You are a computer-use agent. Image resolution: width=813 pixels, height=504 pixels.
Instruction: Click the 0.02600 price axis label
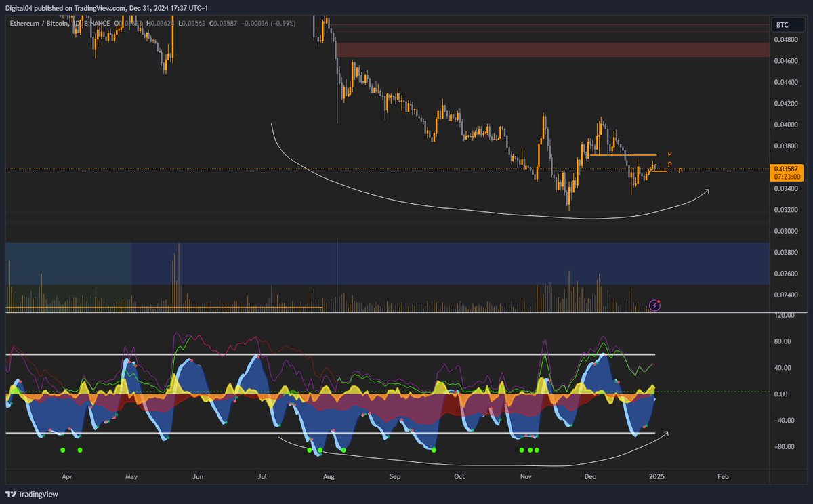pos(787,274)
